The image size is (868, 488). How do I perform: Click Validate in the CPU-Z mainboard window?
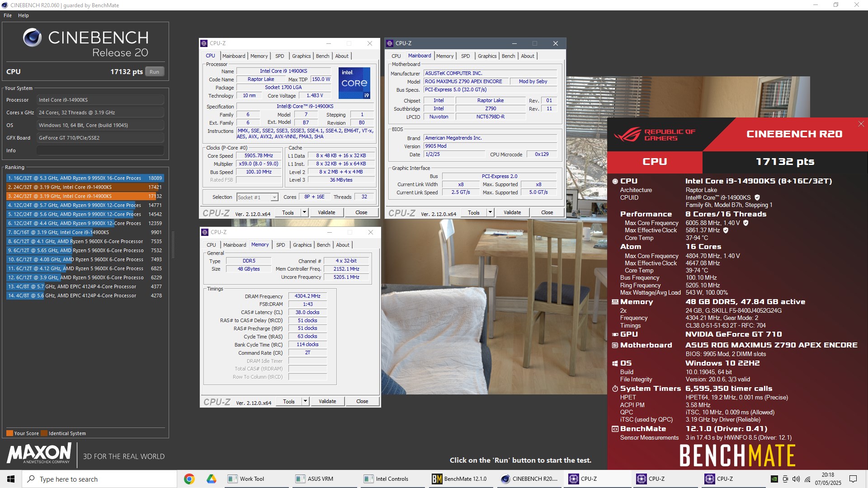click(512, 212)
